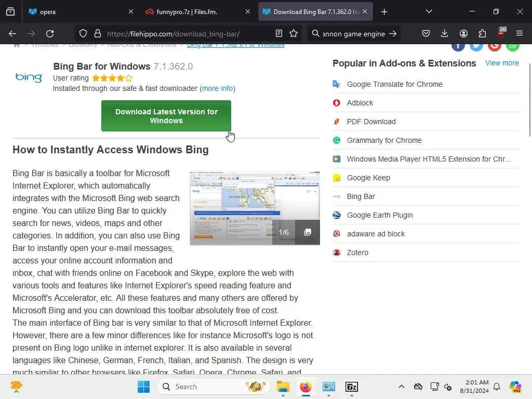
Task: Click the search magnifier icon in search box
Action: tap(315, 33)
